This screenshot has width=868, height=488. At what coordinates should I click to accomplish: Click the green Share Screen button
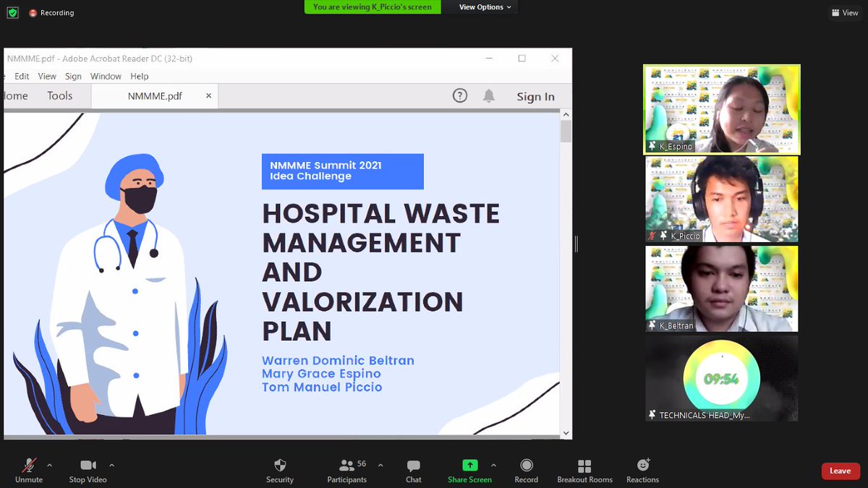[469, 471]
